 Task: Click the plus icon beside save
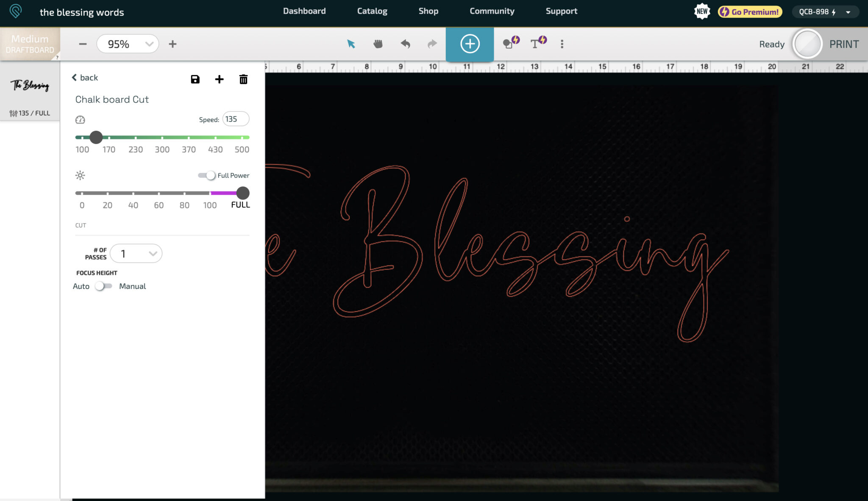click(x=219, y=79)
